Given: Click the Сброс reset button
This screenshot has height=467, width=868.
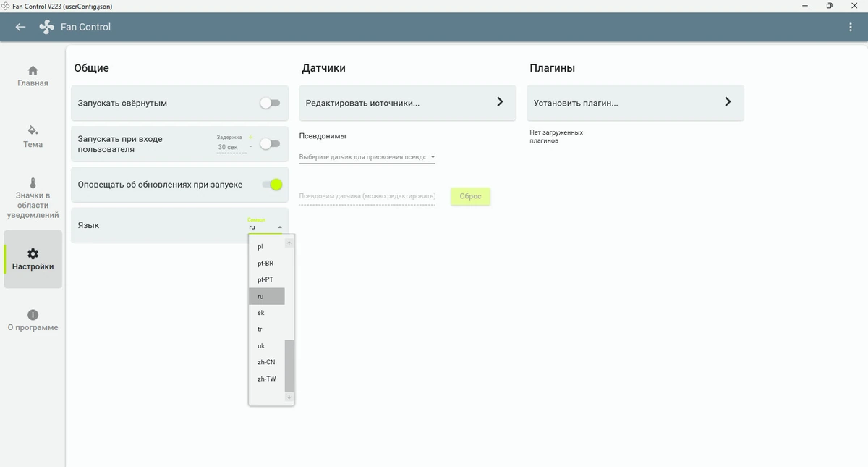Looking at the screenshot, I should tap(470, 196).
